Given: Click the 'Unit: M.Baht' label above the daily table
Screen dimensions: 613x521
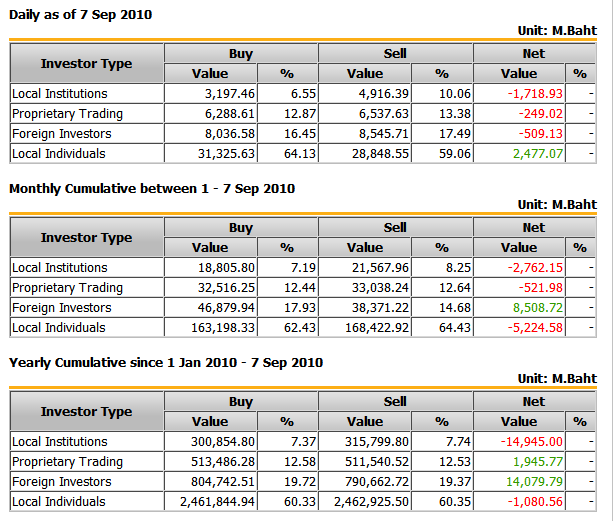Looking at the screenshot, I should click(557, 30).
